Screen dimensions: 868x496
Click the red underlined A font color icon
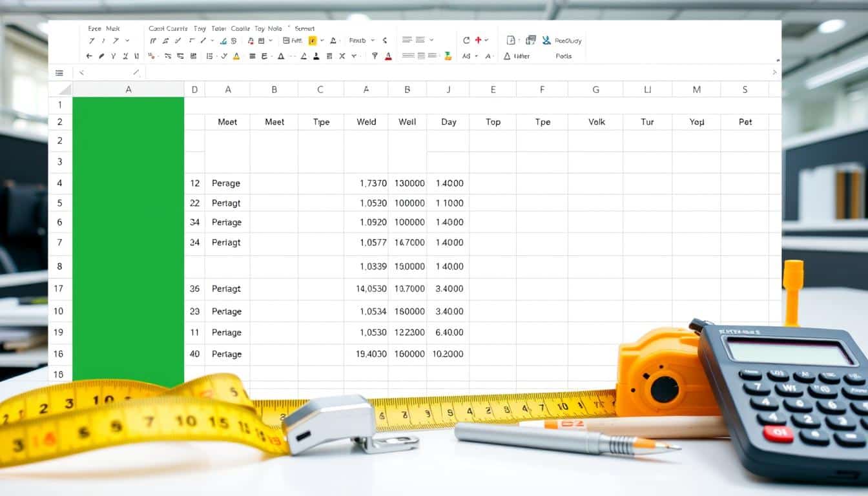pos(388,56)
